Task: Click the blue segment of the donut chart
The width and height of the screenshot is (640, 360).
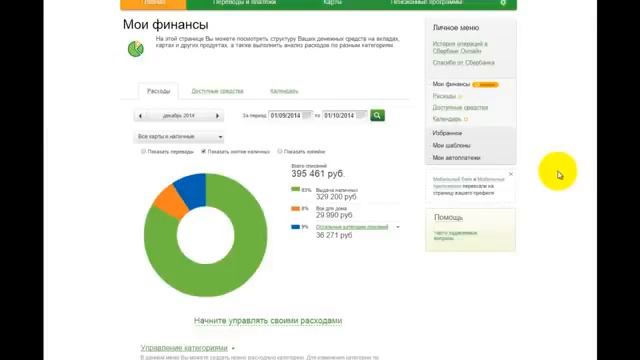Action: [193, 190]
